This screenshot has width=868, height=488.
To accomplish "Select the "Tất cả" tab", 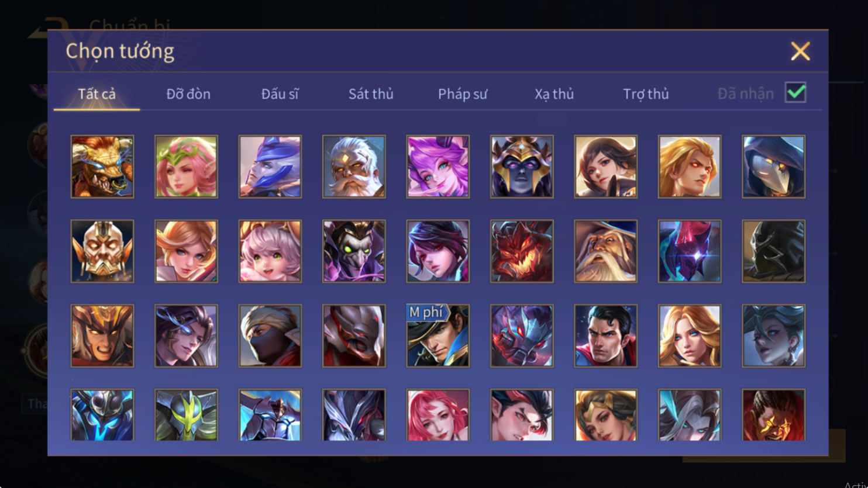I will pos(97,94).
